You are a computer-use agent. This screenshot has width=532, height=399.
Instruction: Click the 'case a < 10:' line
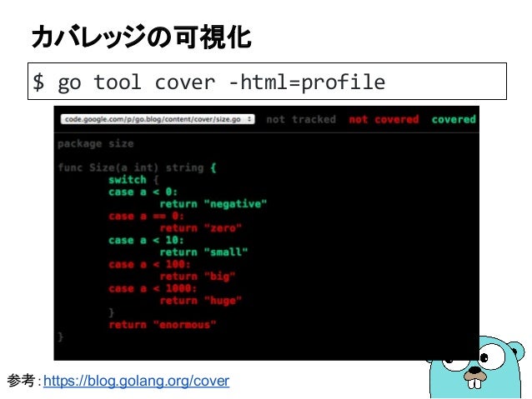coord(146,240)
